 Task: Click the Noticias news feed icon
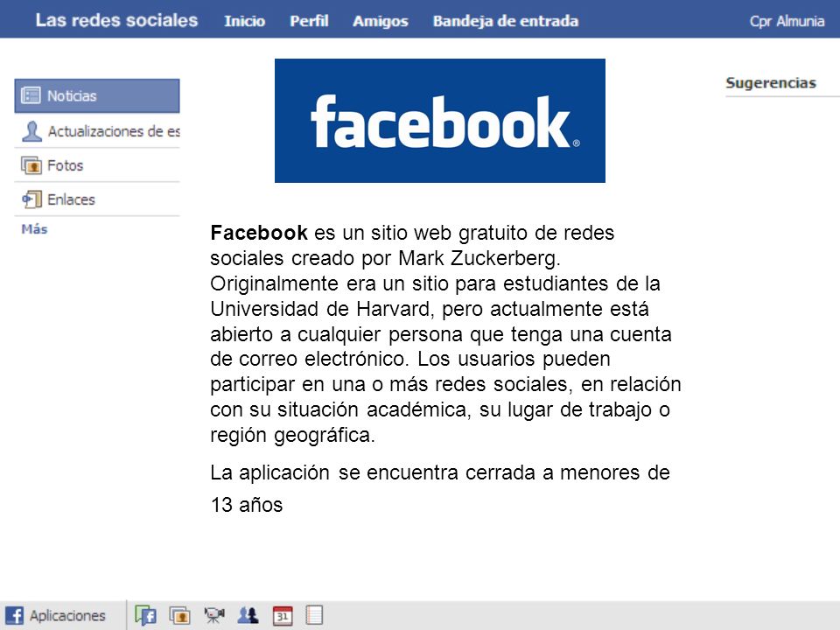click(x=31, y=95)
